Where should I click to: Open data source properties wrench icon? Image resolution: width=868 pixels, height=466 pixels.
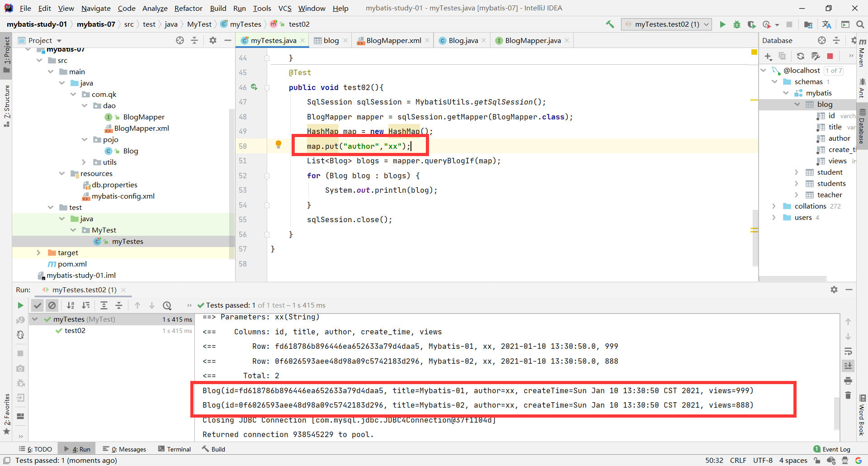click(x=816, y=56)
